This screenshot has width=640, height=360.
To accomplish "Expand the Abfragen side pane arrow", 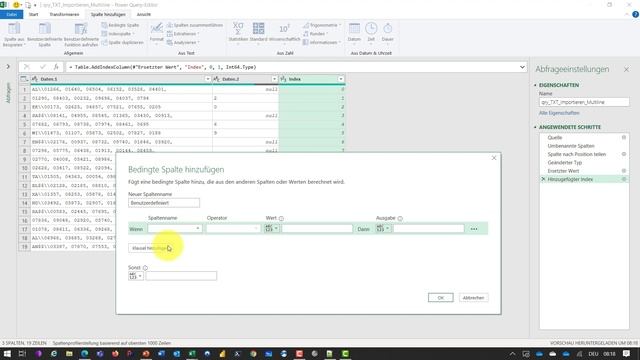I will (8, 66).
